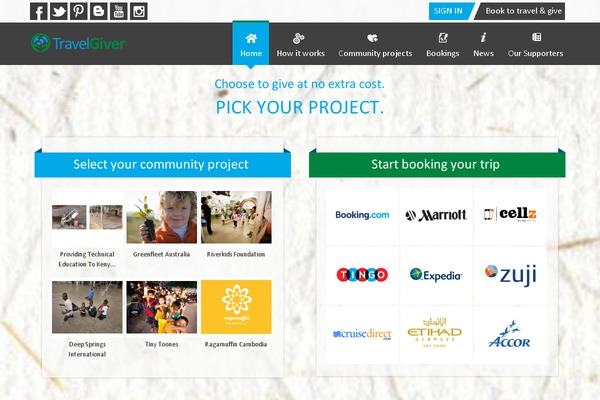Choose the Accor logo
Viewport: 600px width, 400px height.
[x=510, y=335]
